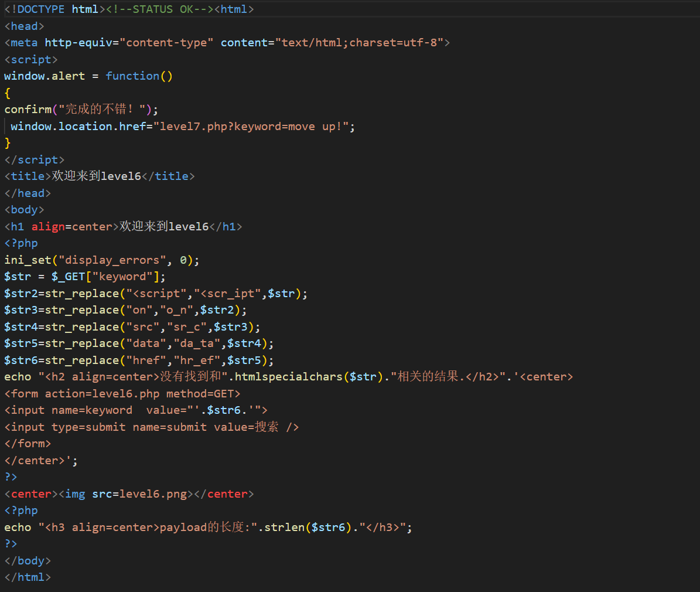Click the echo h2 htmlspecialchars line

pos(289,377)
